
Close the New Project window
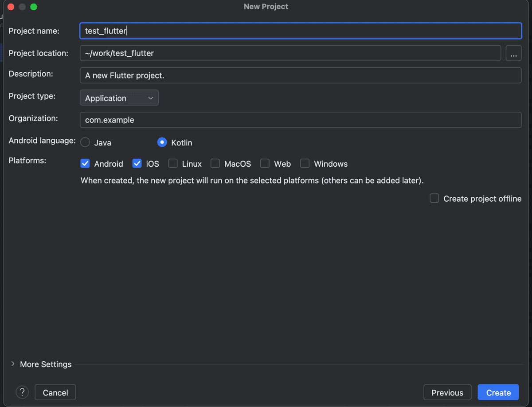pyautogui.click(x=11, y=7)
